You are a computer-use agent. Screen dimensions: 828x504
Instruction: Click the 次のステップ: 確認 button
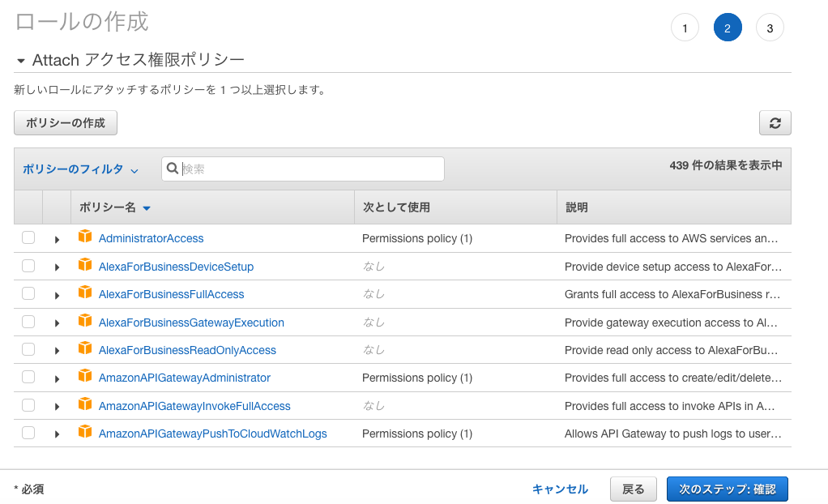727,489
